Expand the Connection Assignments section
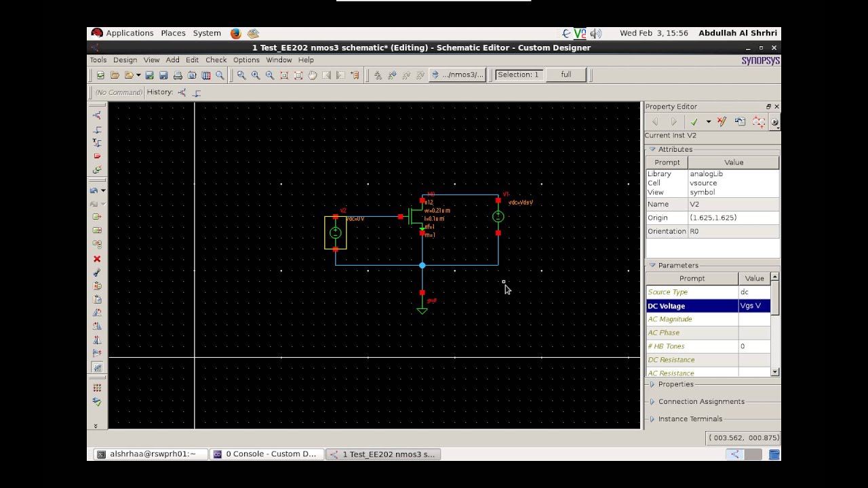This screenshot has height=488, width=868. pos(652,401)
